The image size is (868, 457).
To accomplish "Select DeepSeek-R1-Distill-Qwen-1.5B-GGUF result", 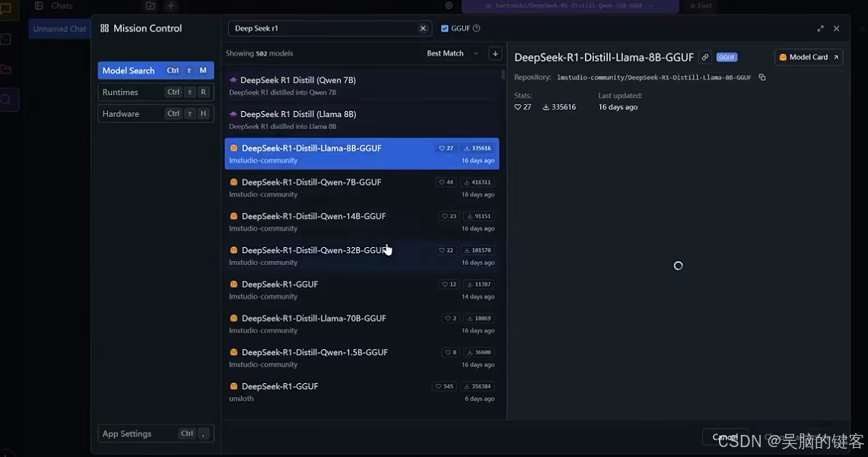I will 362,358.
